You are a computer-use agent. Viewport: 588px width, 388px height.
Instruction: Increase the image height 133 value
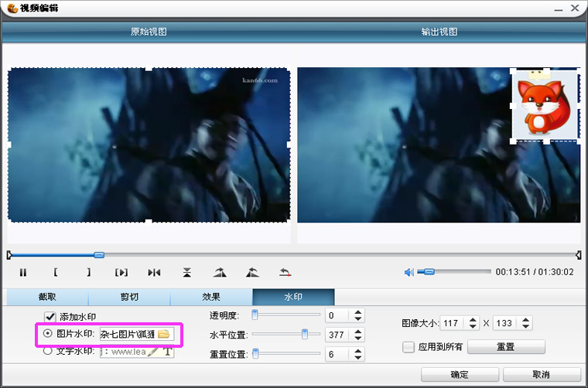point(526,320)
